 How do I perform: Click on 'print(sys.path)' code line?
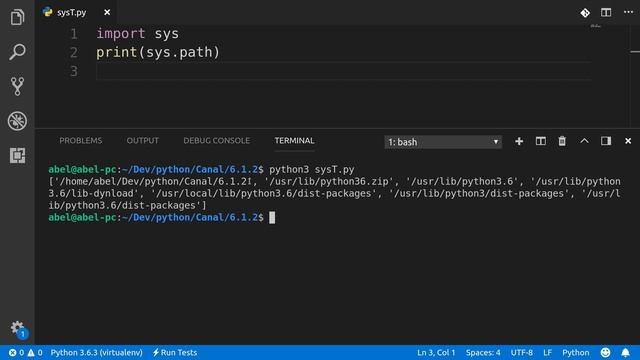(x=158, y=52)
